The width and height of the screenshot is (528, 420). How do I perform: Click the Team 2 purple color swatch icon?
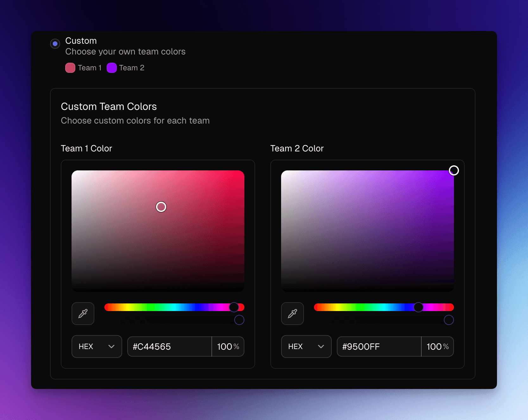click(x=111, y=68)
